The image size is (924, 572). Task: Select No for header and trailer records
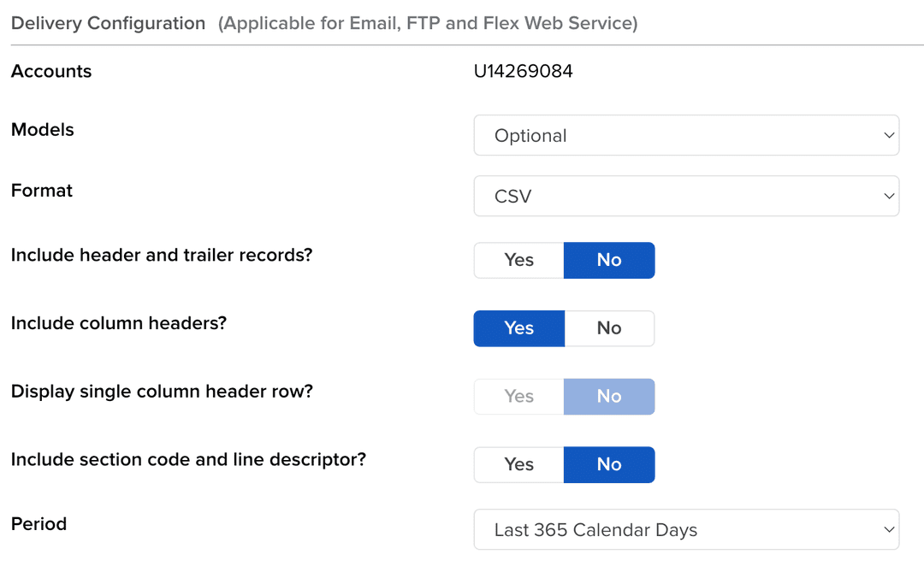pyautogui.click(x=609, y=260)
